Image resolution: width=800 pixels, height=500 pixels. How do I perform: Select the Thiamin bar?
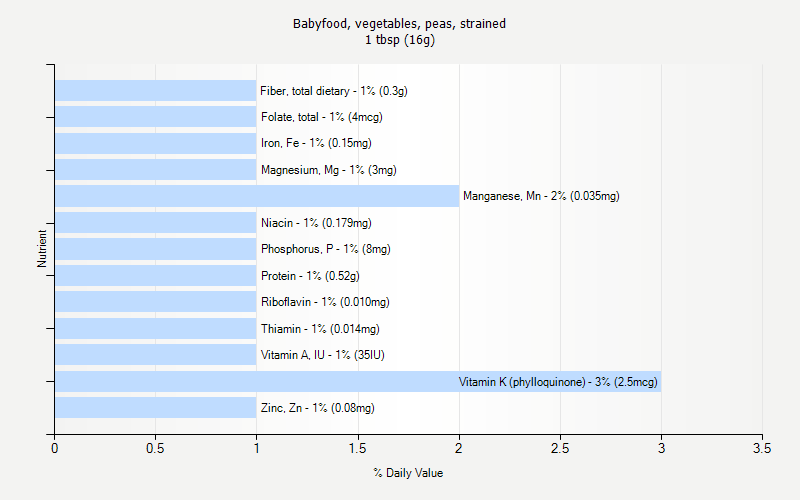[x=156, y=328]
